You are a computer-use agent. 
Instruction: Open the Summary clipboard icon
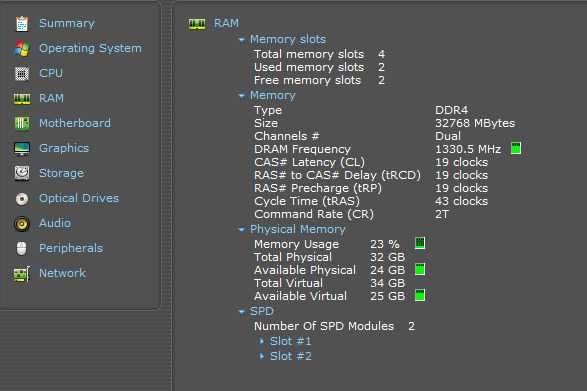point(22,24)
